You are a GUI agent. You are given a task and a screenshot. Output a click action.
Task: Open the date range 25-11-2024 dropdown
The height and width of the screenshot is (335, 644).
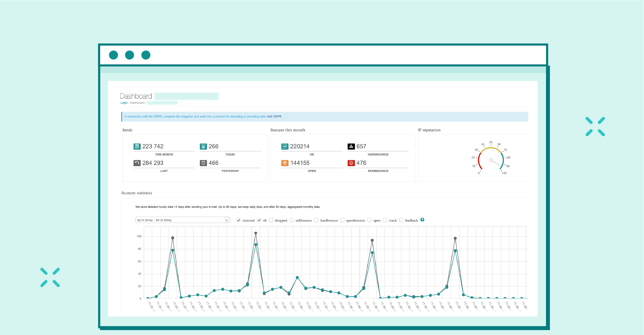click(x=183, y=220)
